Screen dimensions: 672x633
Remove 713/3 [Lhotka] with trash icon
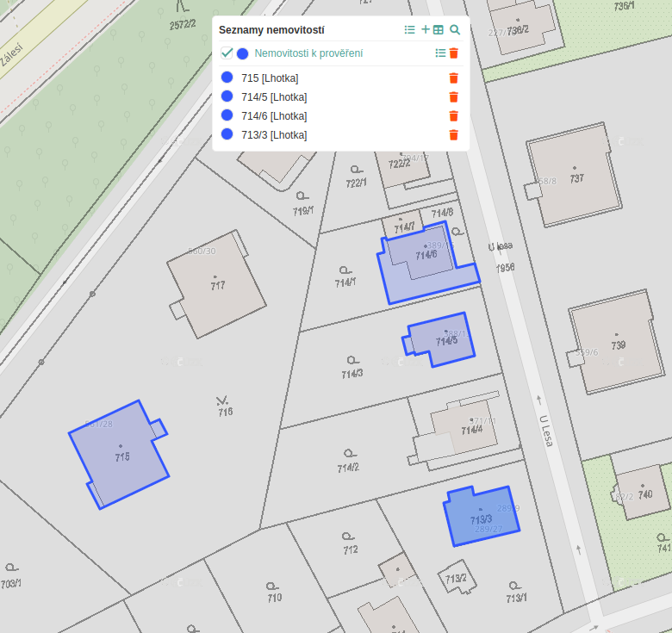[454, 135]
